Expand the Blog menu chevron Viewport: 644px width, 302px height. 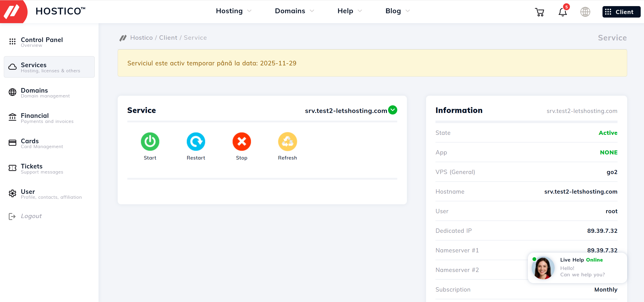(408, 11)
